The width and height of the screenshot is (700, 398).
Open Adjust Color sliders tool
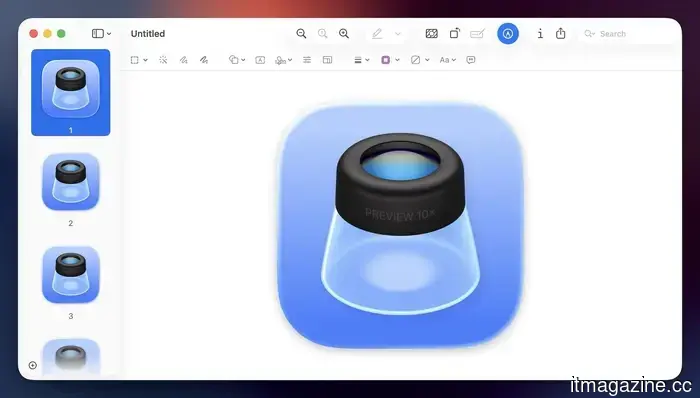coord(307,60)
